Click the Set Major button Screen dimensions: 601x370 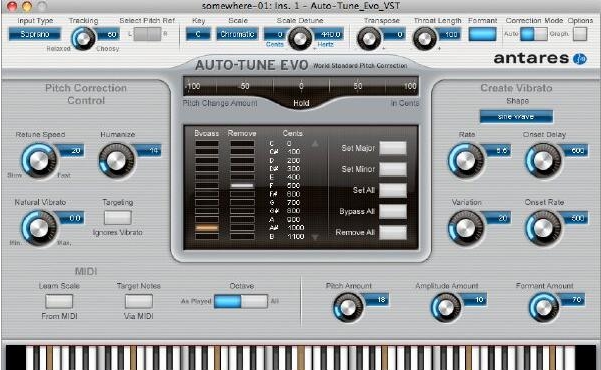click(x=393, y=148)
